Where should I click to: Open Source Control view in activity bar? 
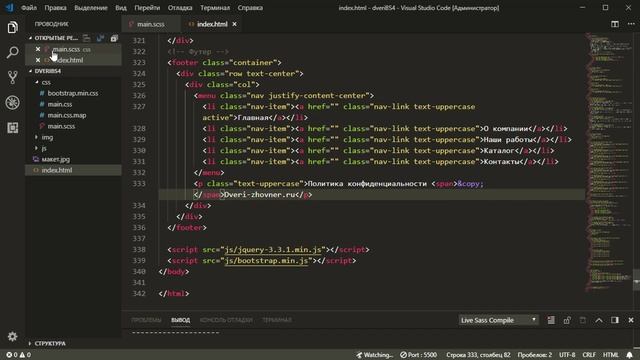click(x=13, y=78)
